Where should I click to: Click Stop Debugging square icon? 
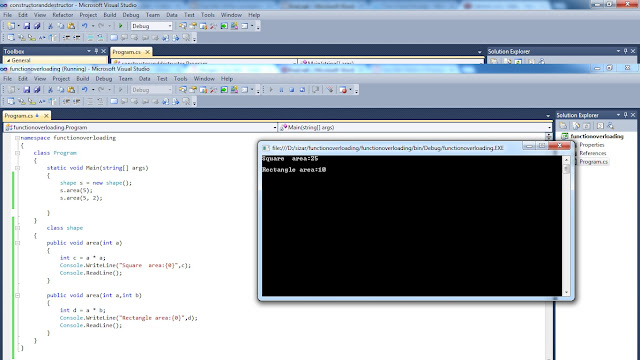pyautogui.click(x=291, y=90)
